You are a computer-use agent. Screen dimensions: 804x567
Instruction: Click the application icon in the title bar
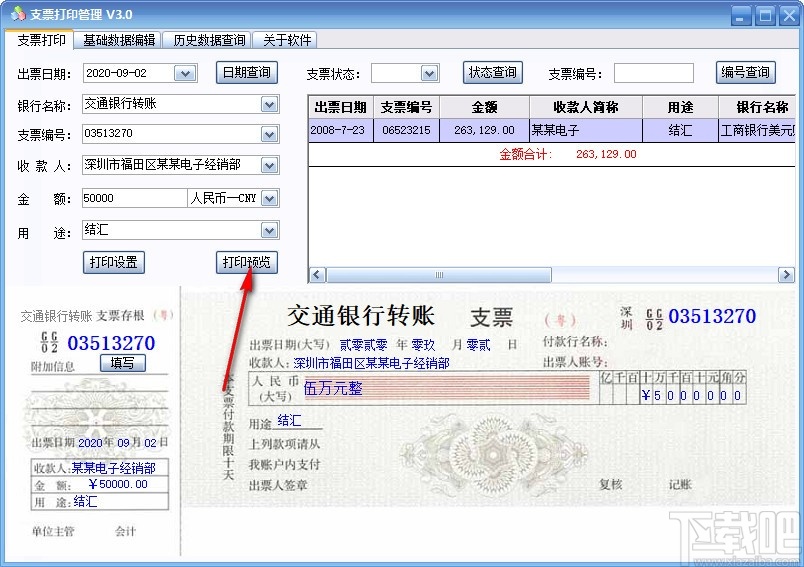coord(17,13)
